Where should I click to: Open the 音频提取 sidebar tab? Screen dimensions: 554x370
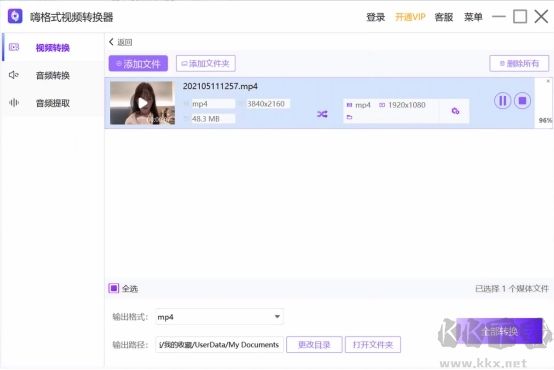(52, 103)
